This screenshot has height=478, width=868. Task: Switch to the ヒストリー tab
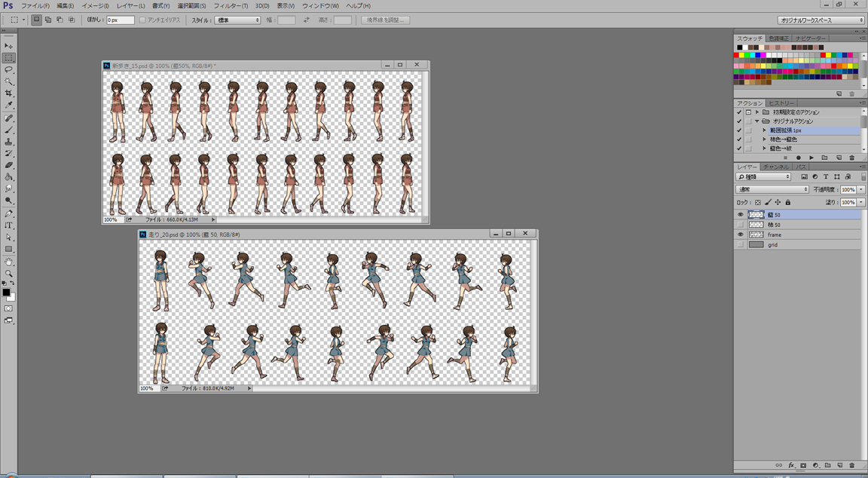click(781, 103)
